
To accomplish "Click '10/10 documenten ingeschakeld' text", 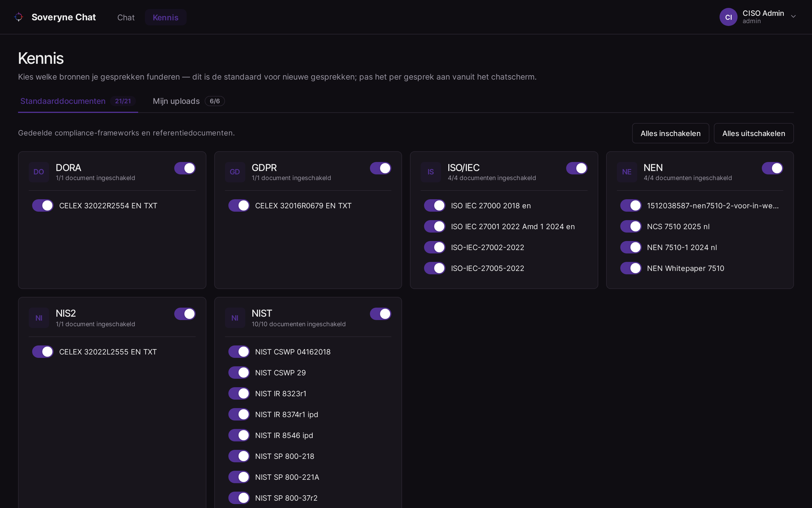I will (x=299, y=324).
